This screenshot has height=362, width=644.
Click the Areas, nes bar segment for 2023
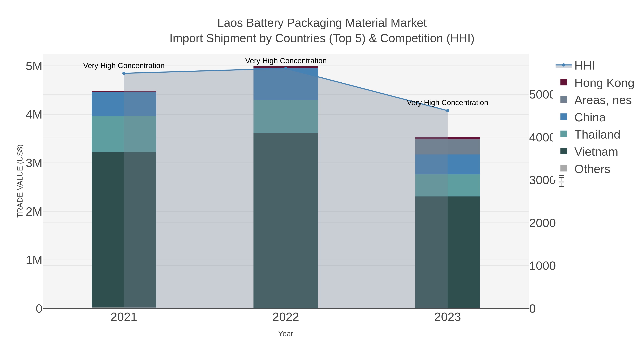pos(448,147)
